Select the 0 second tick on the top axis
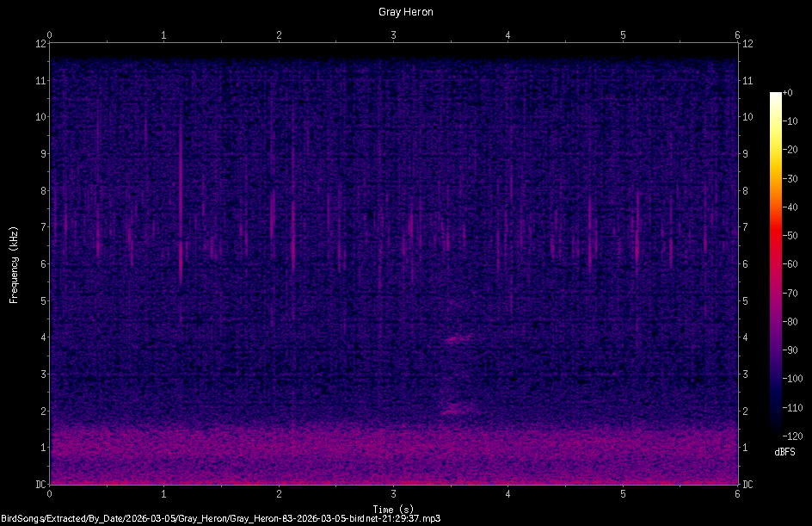 click(50, 36)
